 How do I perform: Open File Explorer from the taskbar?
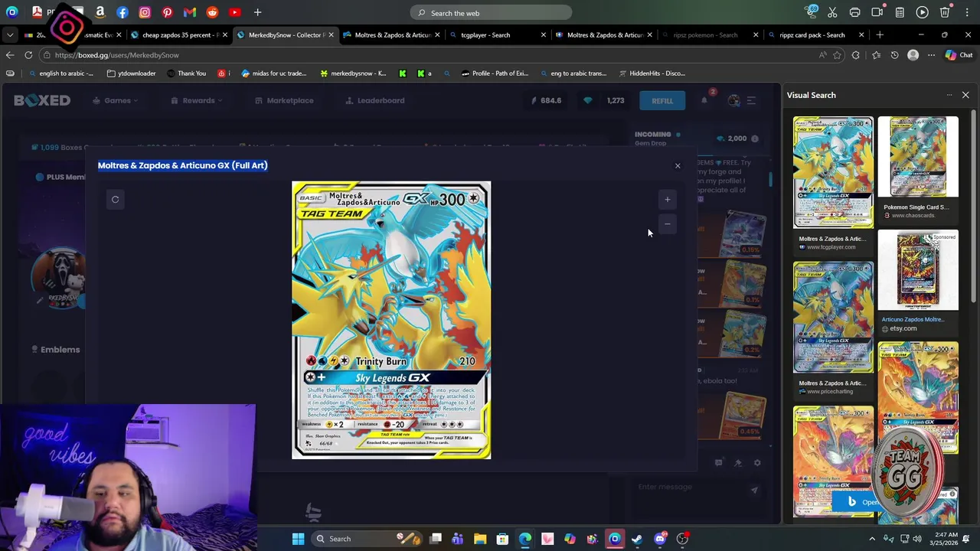pyautogui.click(x=480, y=539)
